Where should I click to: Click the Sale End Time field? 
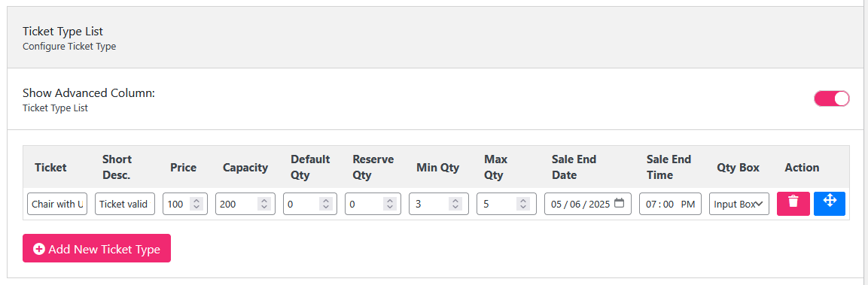(670, 204)
